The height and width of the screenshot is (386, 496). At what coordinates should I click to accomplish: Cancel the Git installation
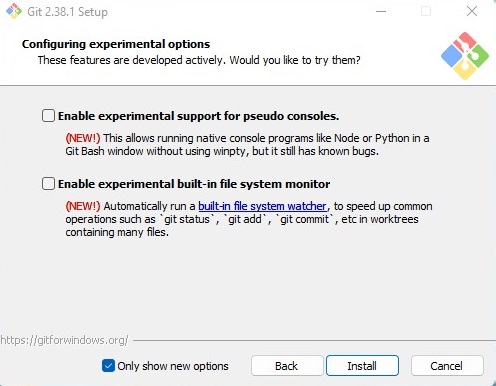447,366
